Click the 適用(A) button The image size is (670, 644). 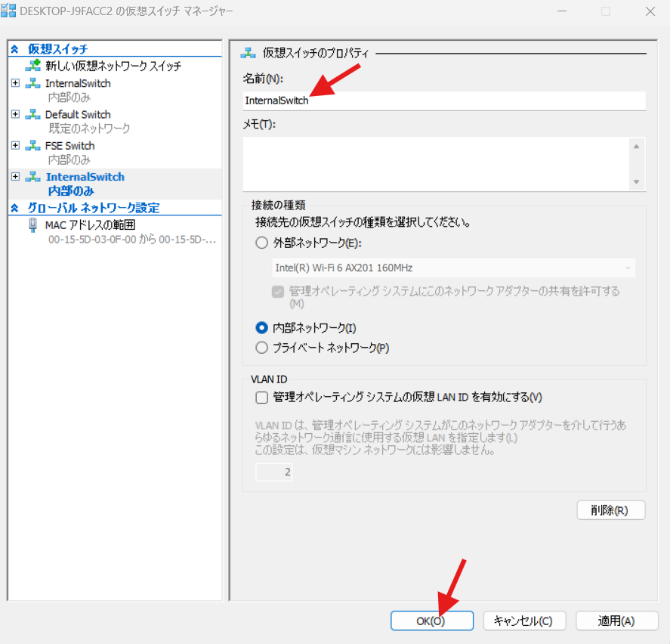tap(616, 621)
